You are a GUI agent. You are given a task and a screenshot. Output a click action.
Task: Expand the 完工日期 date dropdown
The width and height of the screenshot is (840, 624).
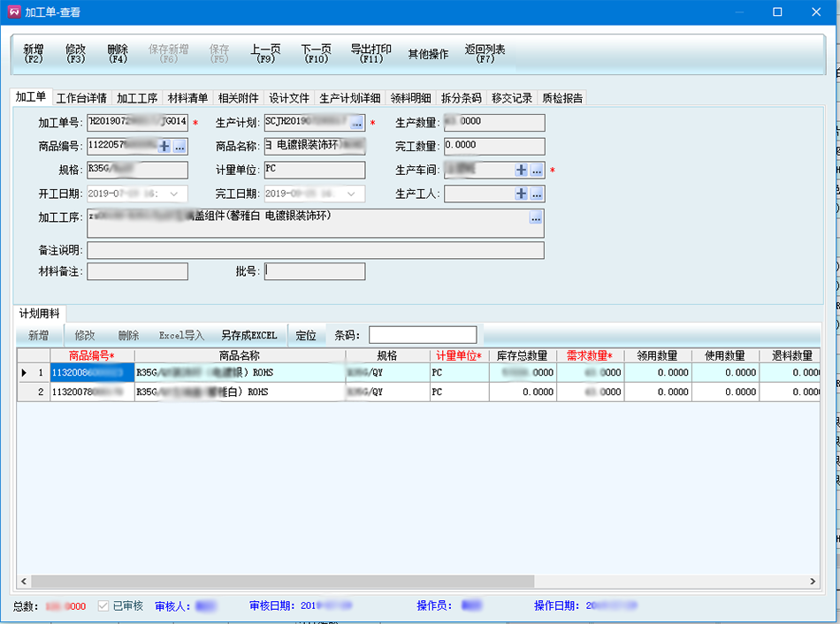tap(351, 194)
